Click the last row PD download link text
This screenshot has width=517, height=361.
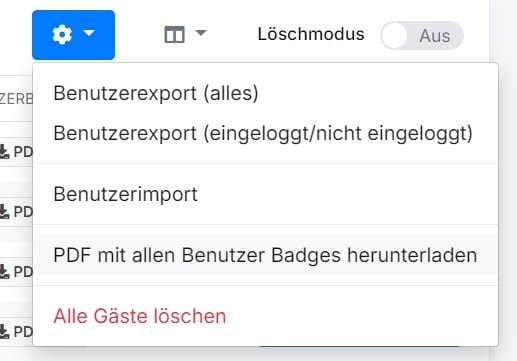23,332
